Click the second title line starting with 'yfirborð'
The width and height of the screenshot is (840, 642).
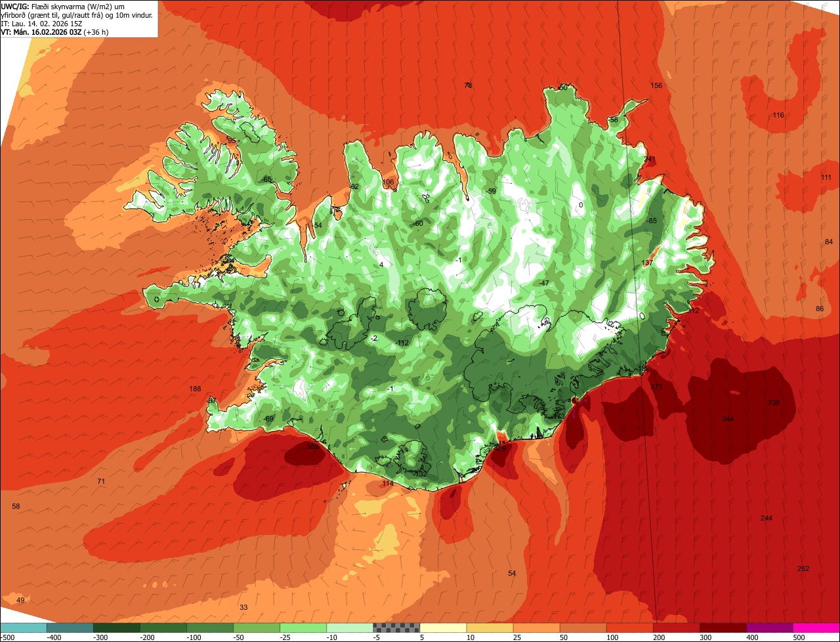77,15
